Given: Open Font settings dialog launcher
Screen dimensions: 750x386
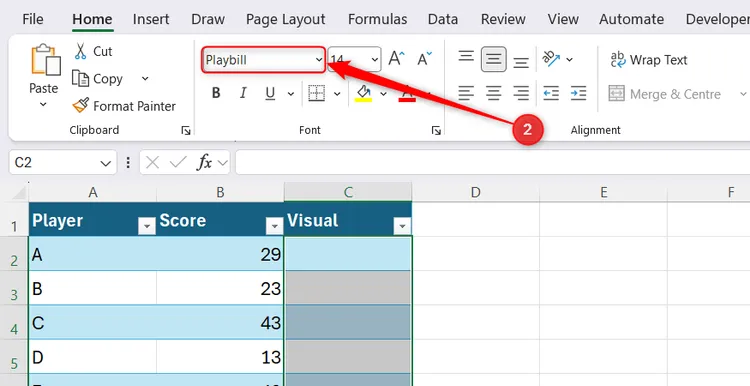Looking at the screenshot, I should [x=436, y=131].
